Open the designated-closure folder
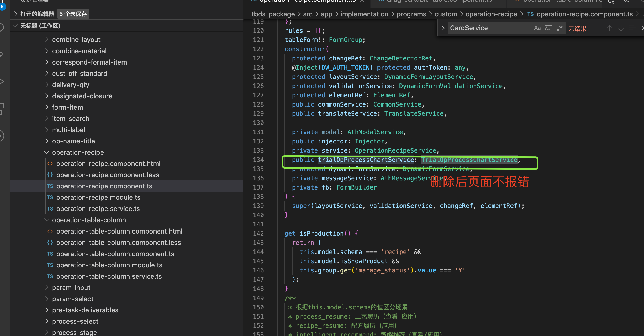644x336 pixels. (82, 96)
